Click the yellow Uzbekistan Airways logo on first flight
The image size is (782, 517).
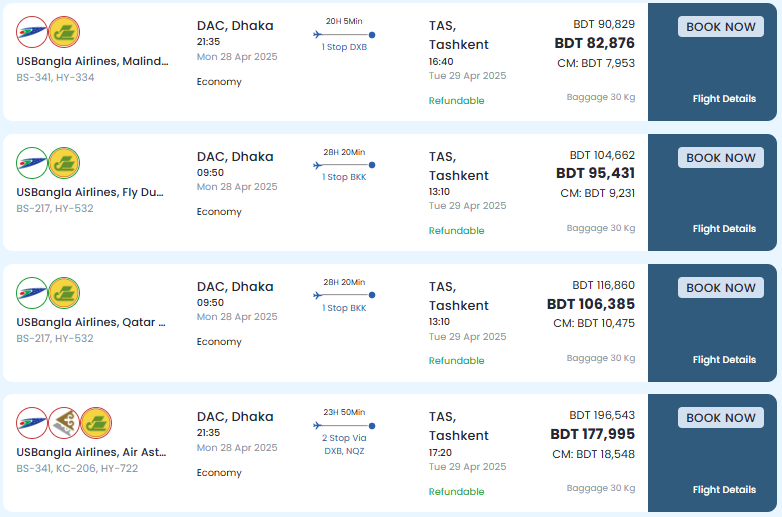(x=64, y=32)
